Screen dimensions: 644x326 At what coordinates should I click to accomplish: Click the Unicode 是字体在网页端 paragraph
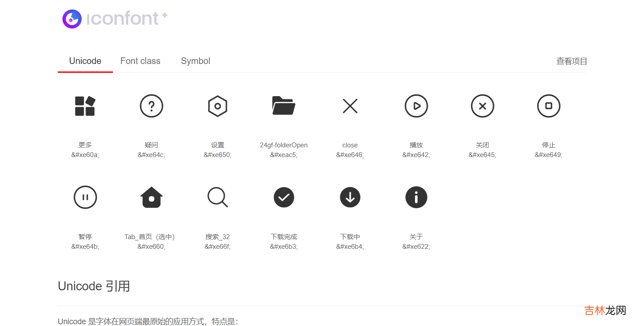click(x=148, y=321)
